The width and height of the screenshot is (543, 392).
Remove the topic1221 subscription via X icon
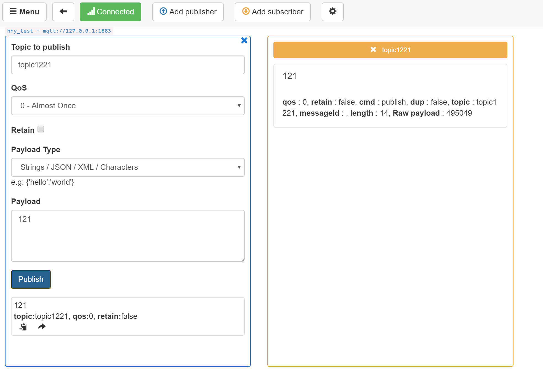pos(373,50)
